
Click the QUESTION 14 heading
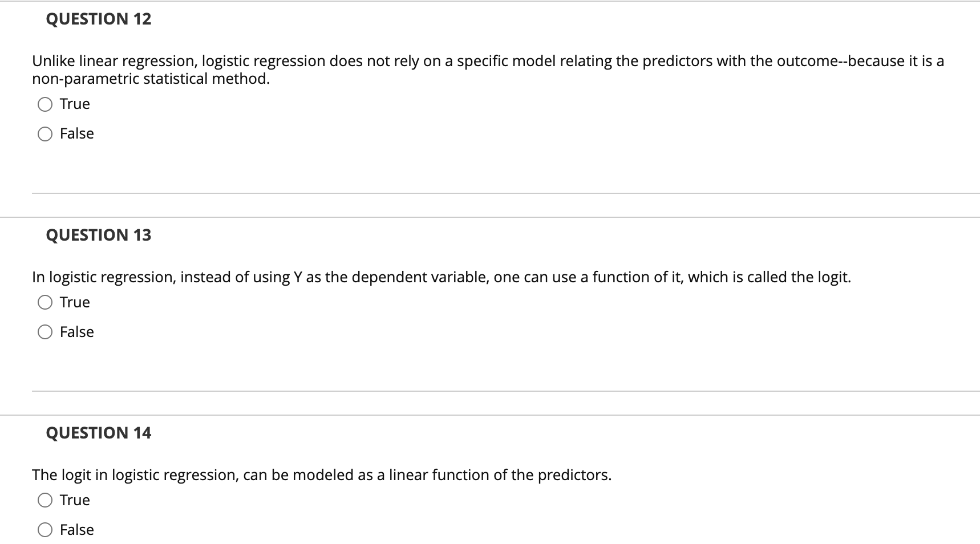click(98, 433)
